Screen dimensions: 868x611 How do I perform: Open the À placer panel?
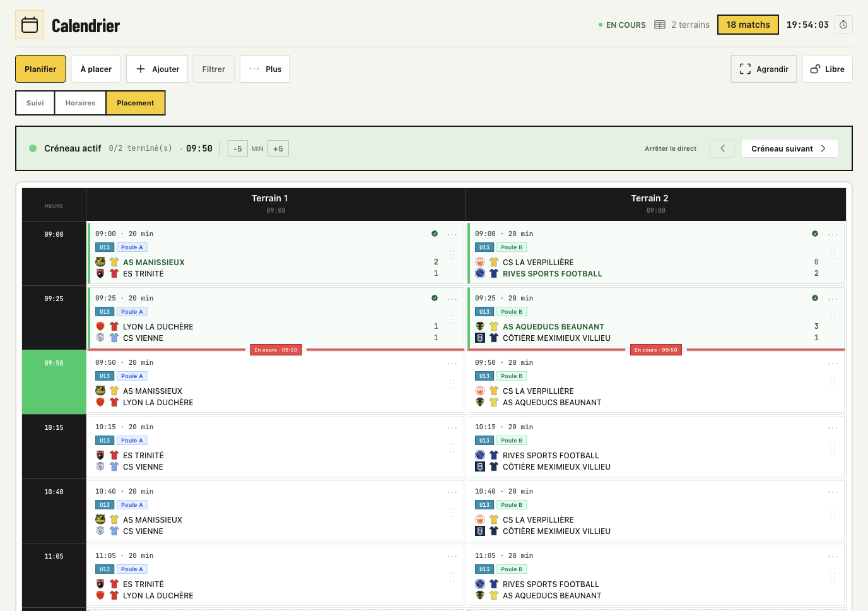coord(96,69)
